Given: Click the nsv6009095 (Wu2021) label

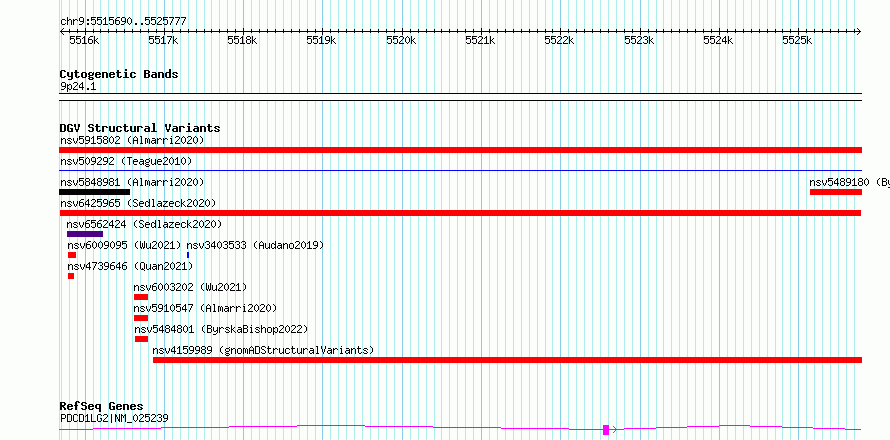Looking at the screenshot, I should (124, 245).
